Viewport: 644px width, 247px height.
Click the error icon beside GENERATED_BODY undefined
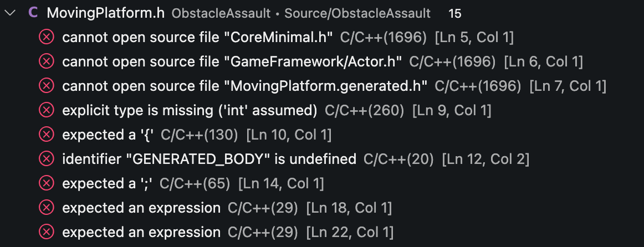(x=47, y=159)
